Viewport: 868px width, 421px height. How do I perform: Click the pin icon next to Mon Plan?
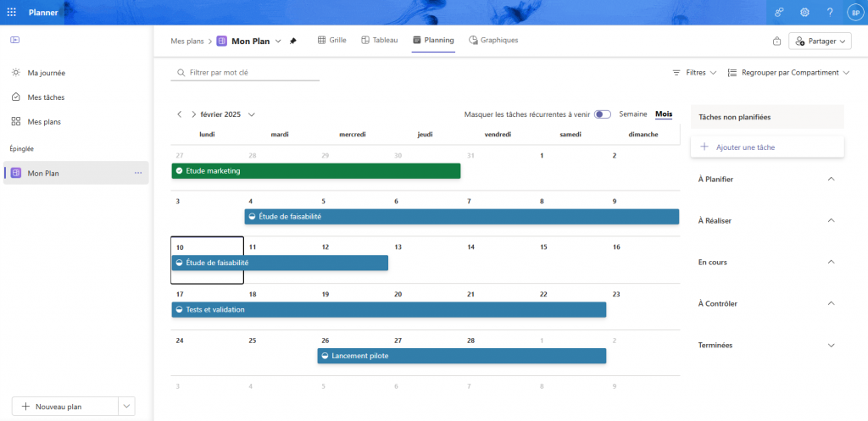293,41
